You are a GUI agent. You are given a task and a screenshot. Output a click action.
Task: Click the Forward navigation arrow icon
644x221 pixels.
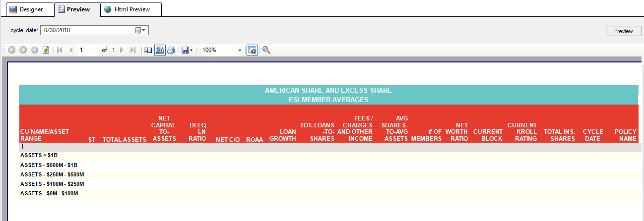[23, 50]
